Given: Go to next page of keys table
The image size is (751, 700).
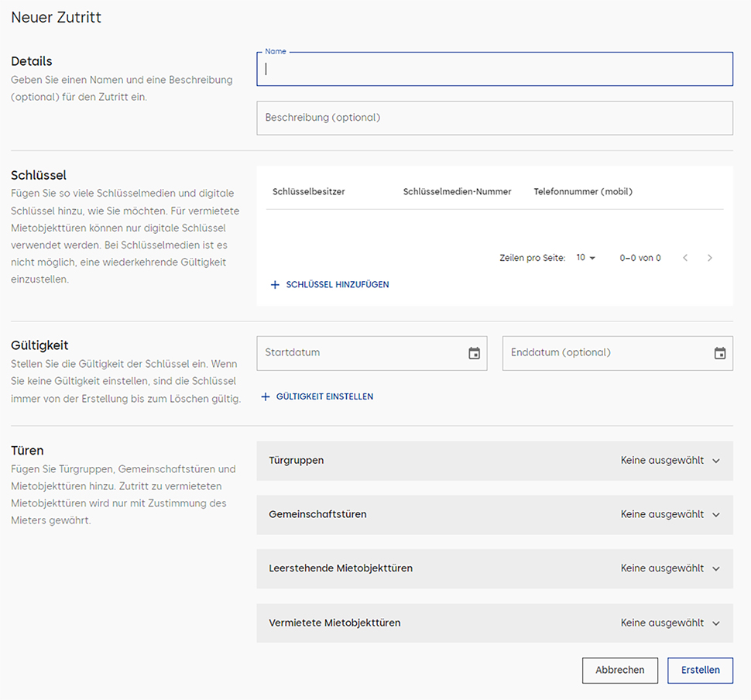Looking at the screenshot, I should click(710, 258).
